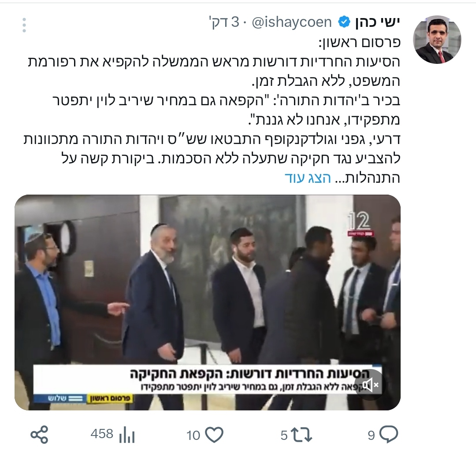
Task: Click the retweet count number 5
Action: [x=284, y=436]
